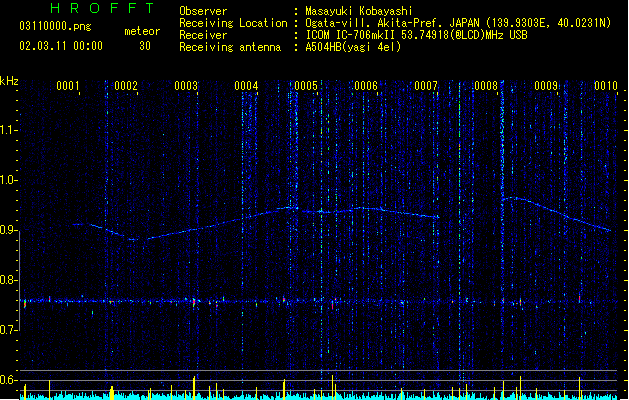Click time marker 0008
629x400 pixels.
(x=486, y=86)
